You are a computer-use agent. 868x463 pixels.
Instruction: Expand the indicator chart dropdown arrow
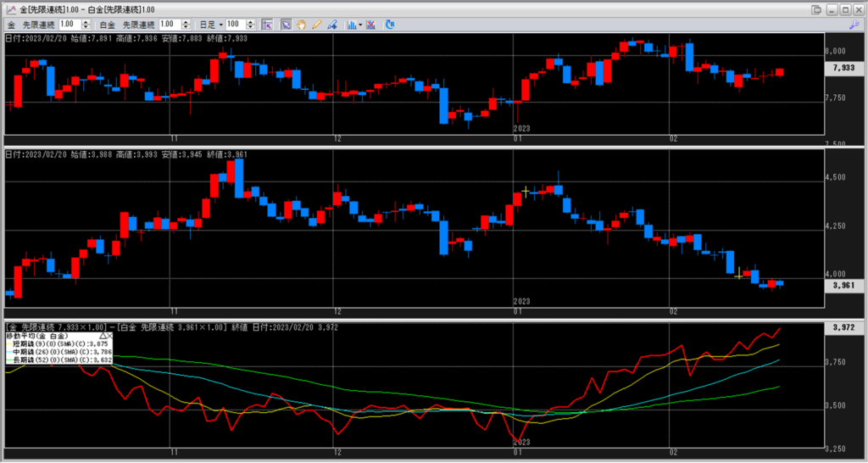pos(361,25)
